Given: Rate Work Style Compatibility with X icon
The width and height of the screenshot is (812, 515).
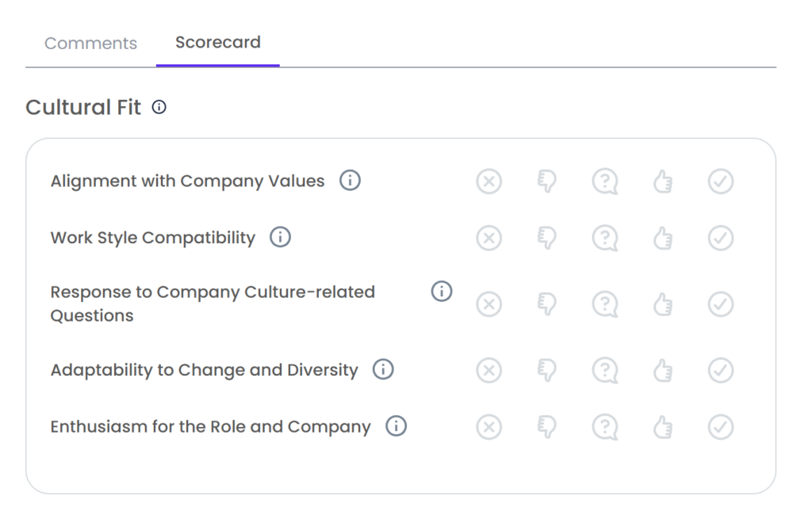Looking at the screenshot, I should 488,238.
